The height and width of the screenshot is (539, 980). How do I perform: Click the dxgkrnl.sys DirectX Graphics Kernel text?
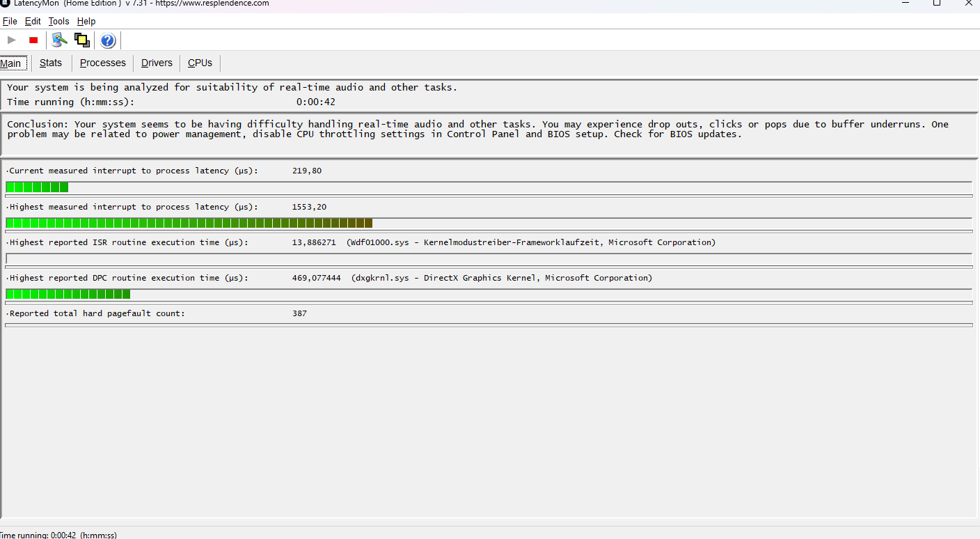click(x=502, y=278)
